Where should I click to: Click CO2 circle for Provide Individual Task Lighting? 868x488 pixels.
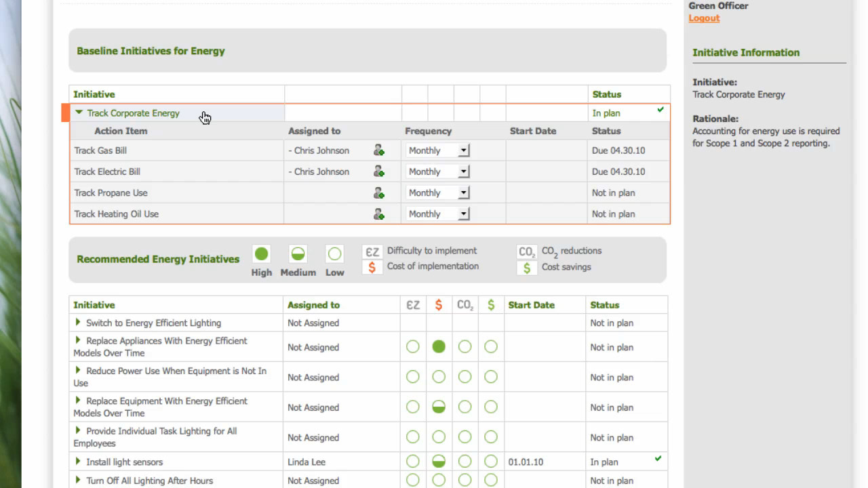point(465,437)
